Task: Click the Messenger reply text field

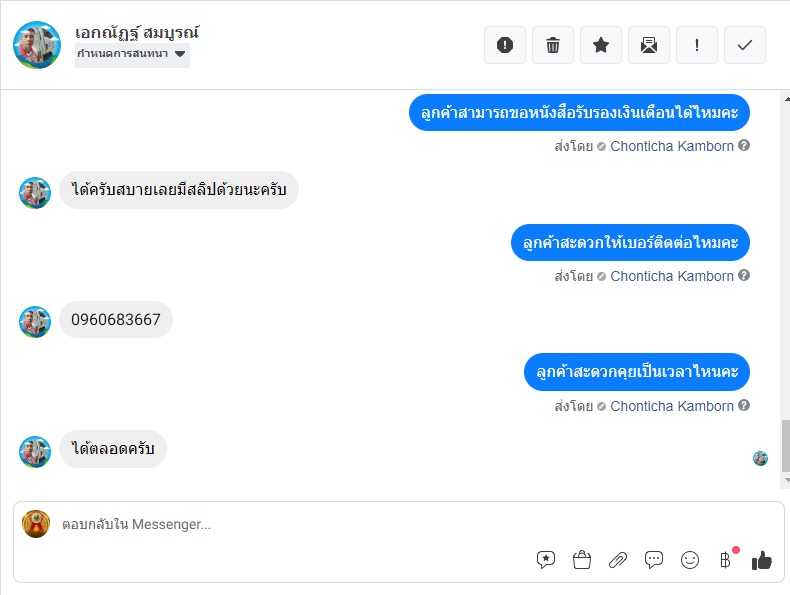Action: click(x=300, y=524)
